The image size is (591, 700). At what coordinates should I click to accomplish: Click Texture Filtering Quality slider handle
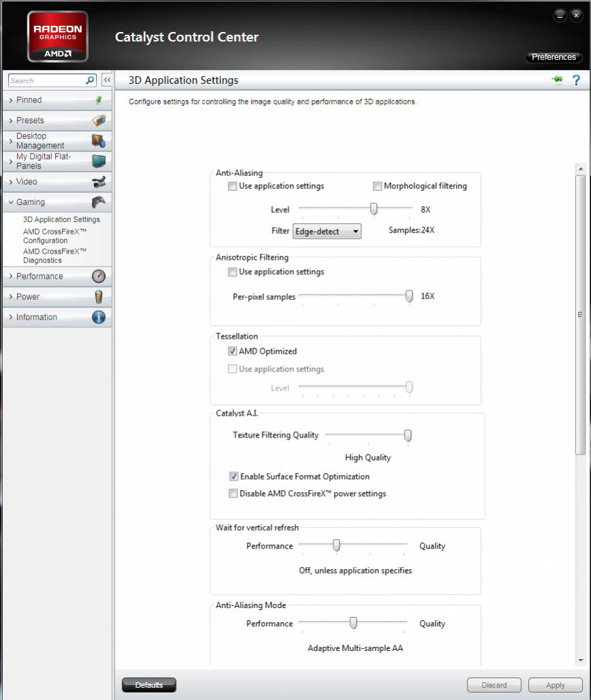[x=408, y=436]
